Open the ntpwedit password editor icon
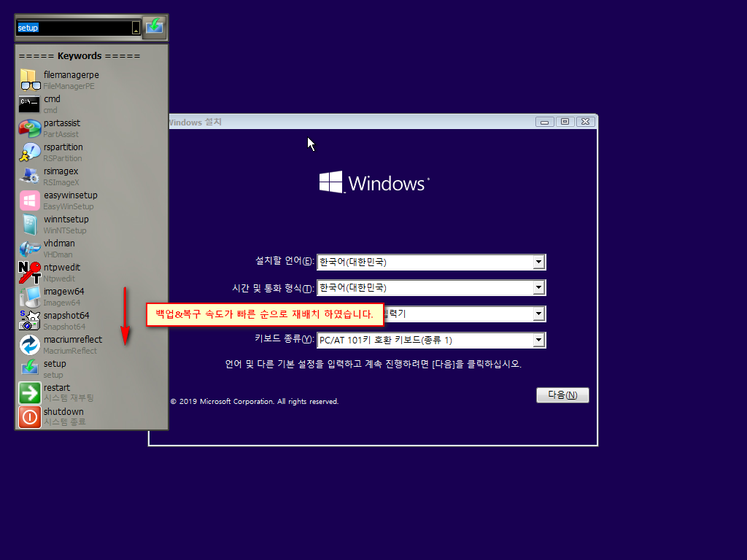 [29, 273]
